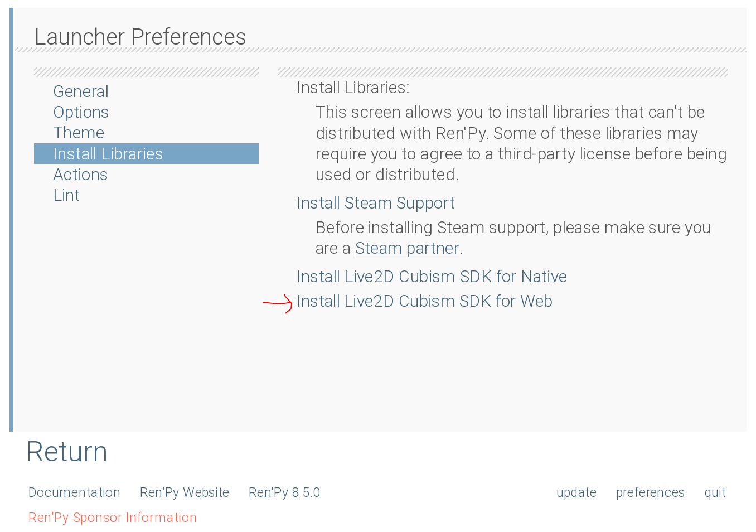Select the Install Libraries section
This screenshot has height=532, width=756.
tap(108, 153)
